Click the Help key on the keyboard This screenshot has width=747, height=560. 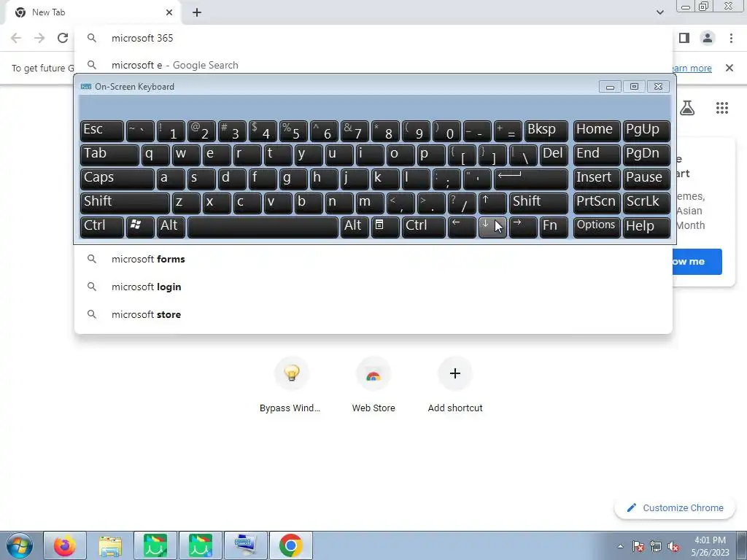pyautogui.click(x=646, y=227)
